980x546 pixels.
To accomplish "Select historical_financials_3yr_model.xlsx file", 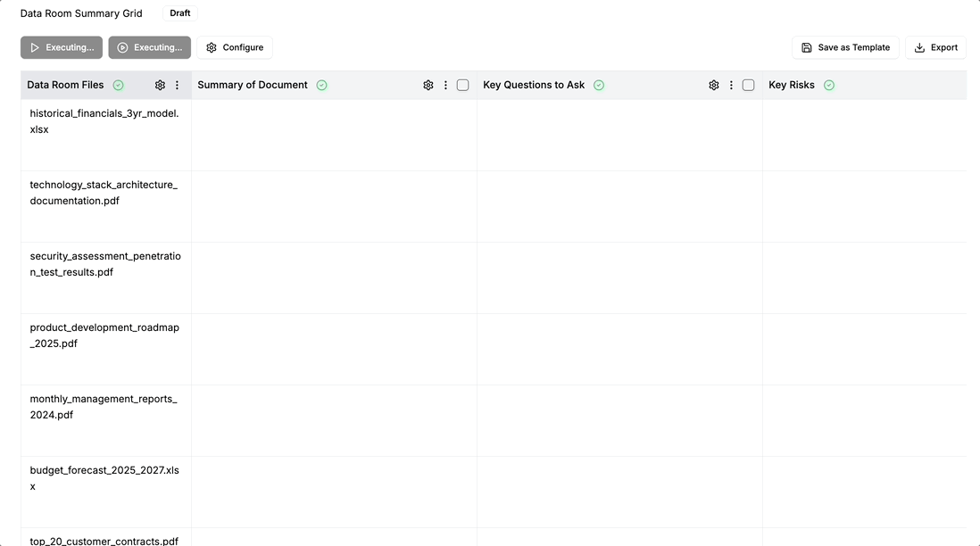I will tap(104, 121).
